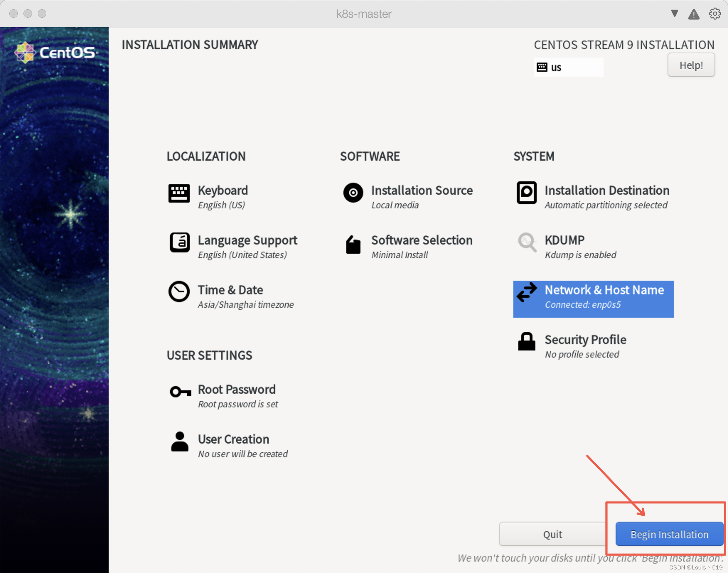This screenshot has height=573, width=728.
Task: Open Root Password label
Action: [237, 390]
